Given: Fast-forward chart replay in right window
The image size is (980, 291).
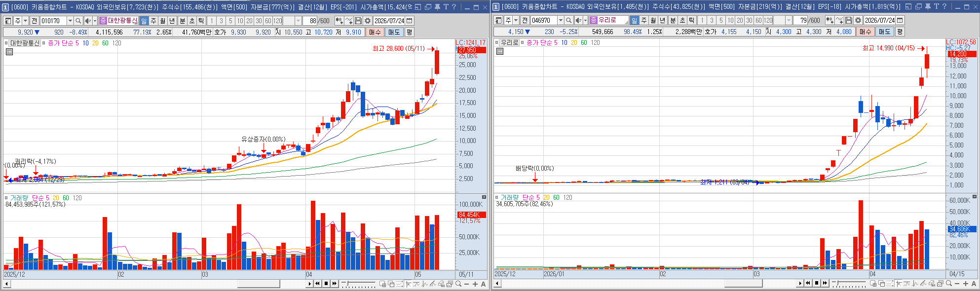Looking at the screenshot, I should pos(825,283).
